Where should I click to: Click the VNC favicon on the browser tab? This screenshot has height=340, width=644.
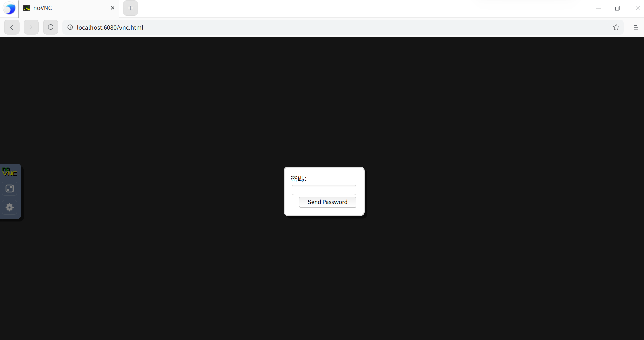click(x=26, y=8)
